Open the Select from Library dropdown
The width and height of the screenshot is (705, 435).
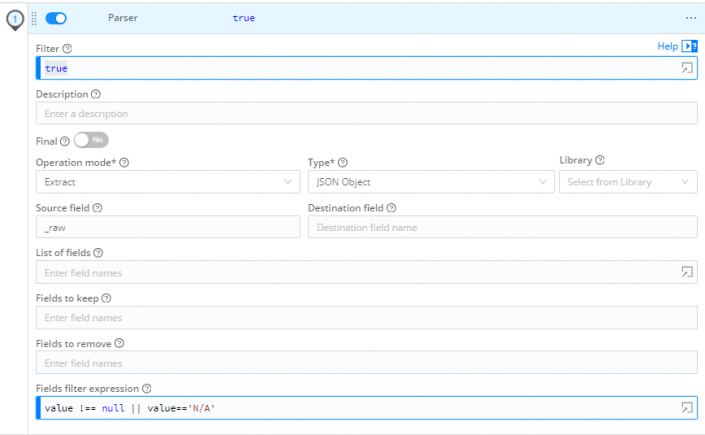[627, 182]
